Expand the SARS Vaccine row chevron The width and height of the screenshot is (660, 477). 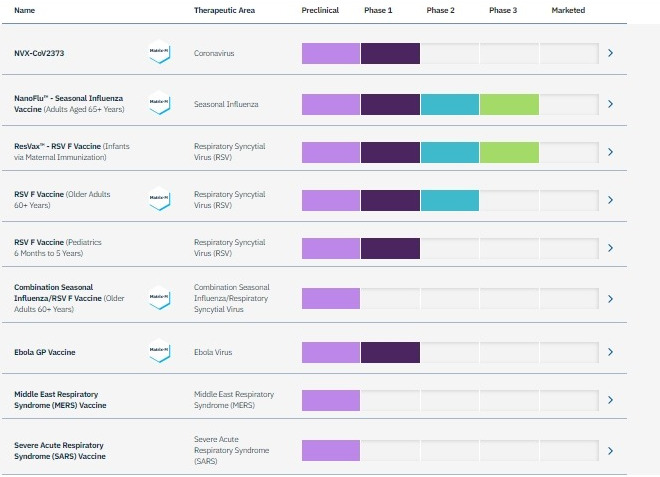[x=610, y=451]
